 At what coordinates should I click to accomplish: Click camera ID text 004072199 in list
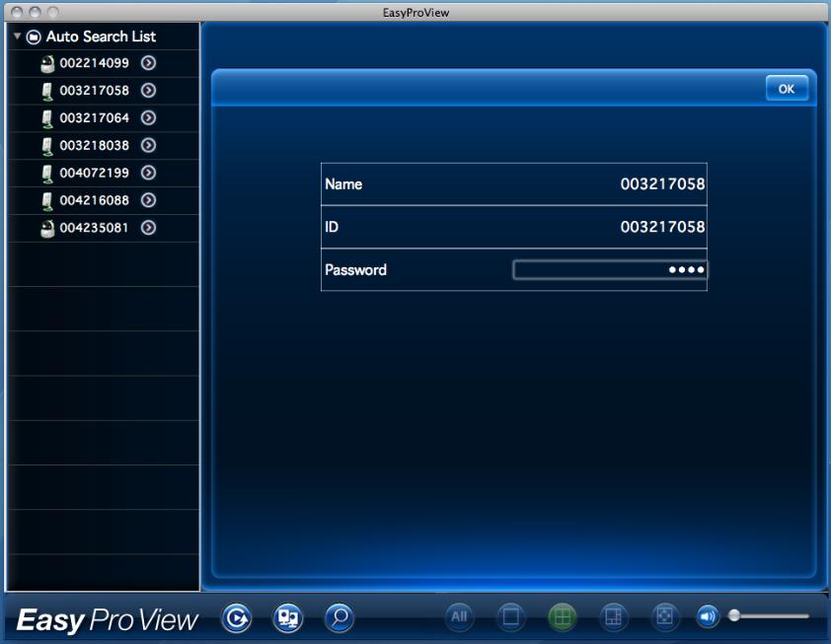tap(95, 174)
